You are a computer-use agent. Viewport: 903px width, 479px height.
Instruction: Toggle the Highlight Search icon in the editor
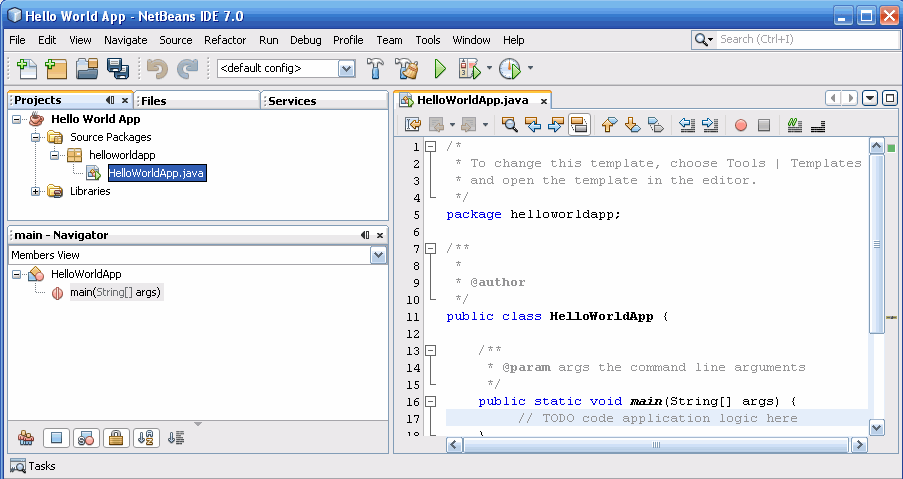(x=579, y=124)
